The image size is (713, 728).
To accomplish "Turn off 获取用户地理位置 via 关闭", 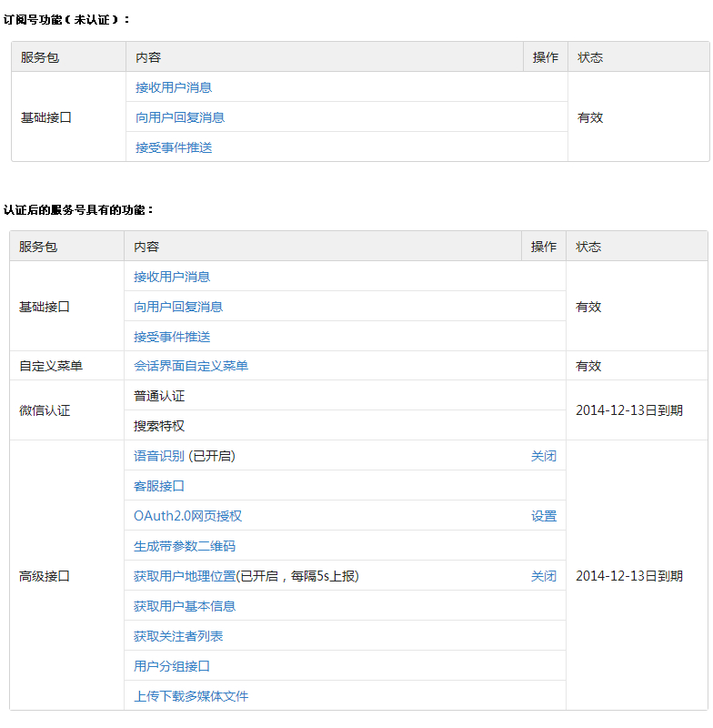I will tap(544, 576).
